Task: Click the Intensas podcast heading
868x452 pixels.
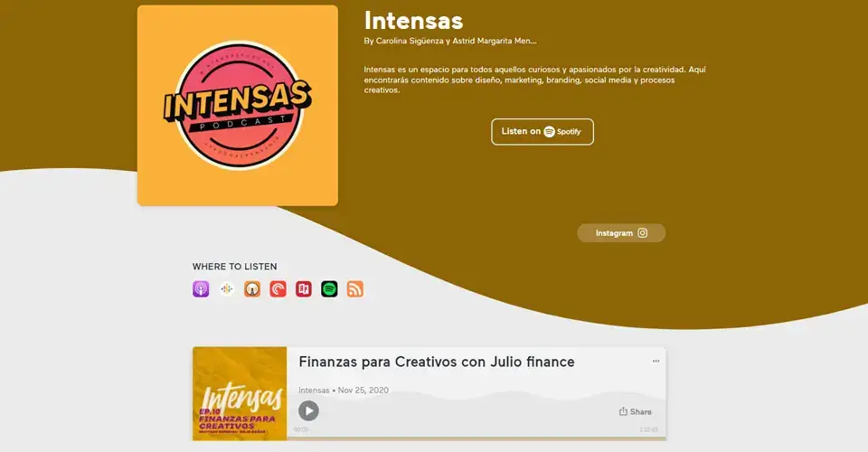Action: pos(413,21)
